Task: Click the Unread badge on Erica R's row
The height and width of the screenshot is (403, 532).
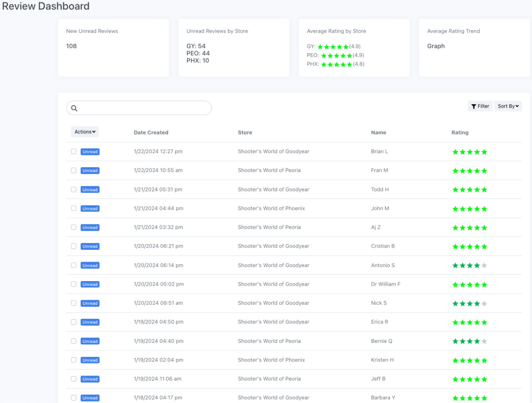Action: pos(90,322)
